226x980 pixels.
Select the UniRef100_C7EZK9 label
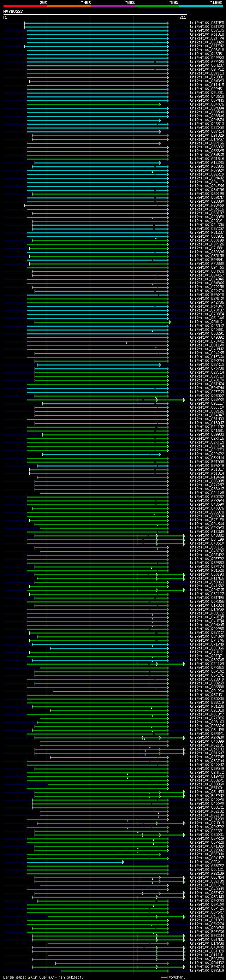tap(207, 391)
